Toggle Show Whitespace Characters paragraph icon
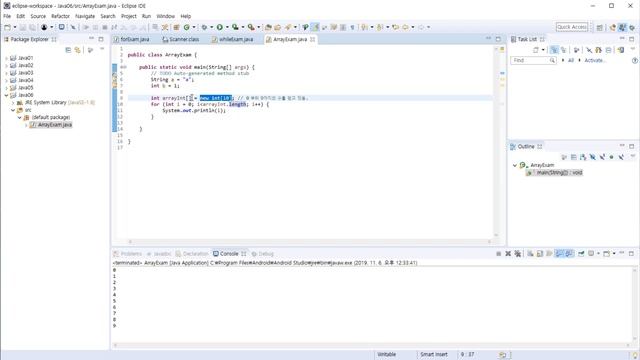Screen dimensions: 640x360 click(352, 27)
